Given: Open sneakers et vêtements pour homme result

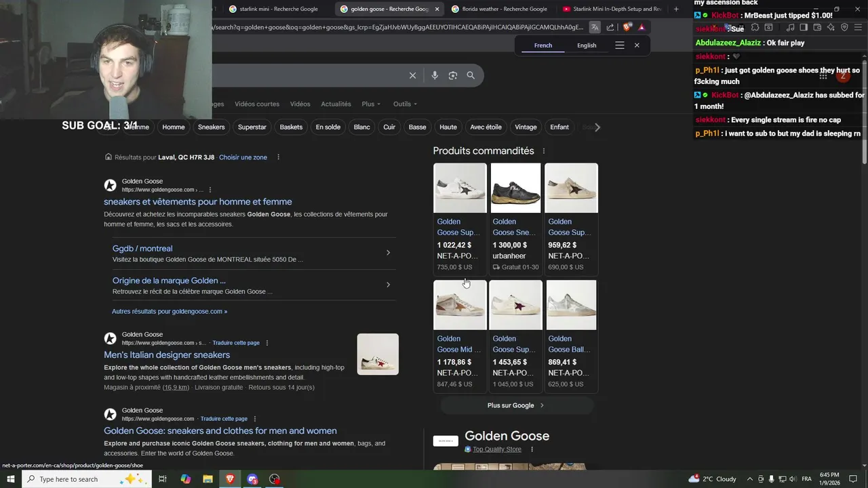Looking at the screenshot, I should 198,201.
